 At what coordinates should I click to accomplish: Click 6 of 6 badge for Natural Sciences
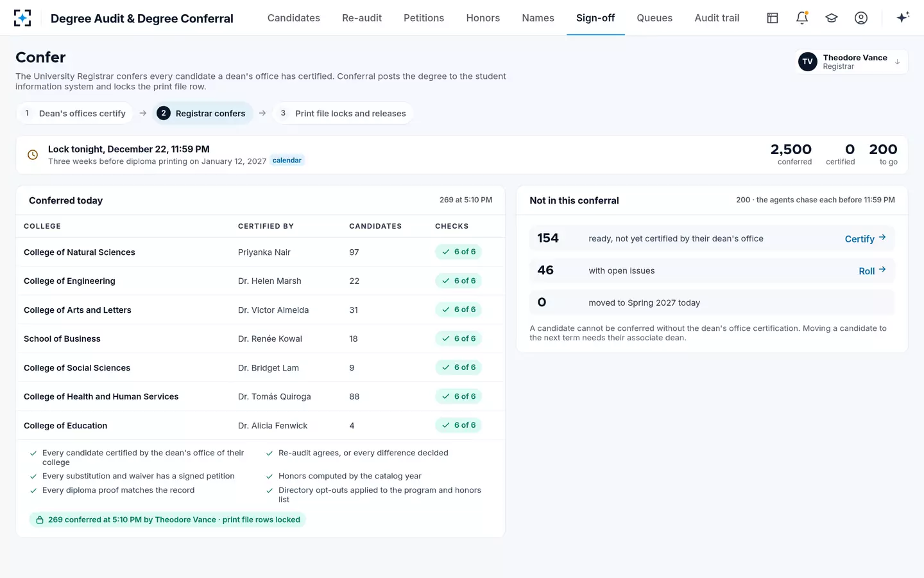(459, 252)
